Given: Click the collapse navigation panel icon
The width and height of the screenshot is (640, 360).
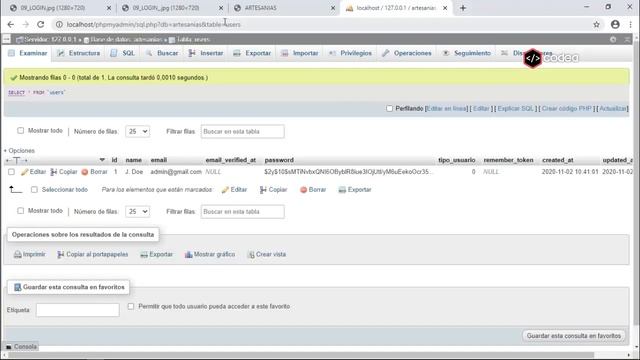Looking at the screenshot, I should [7, 39].
